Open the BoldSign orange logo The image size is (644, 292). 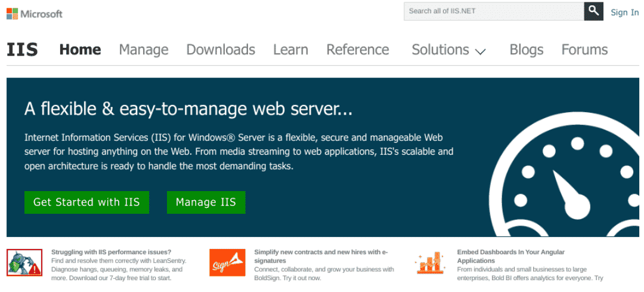click(227, 262)
